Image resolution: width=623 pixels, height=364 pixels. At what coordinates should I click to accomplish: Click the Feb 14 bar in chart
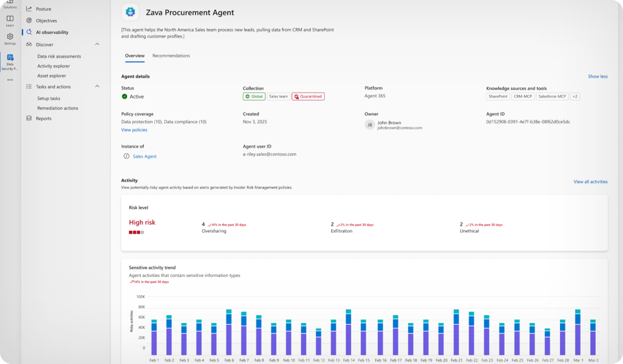pos(348,333)
